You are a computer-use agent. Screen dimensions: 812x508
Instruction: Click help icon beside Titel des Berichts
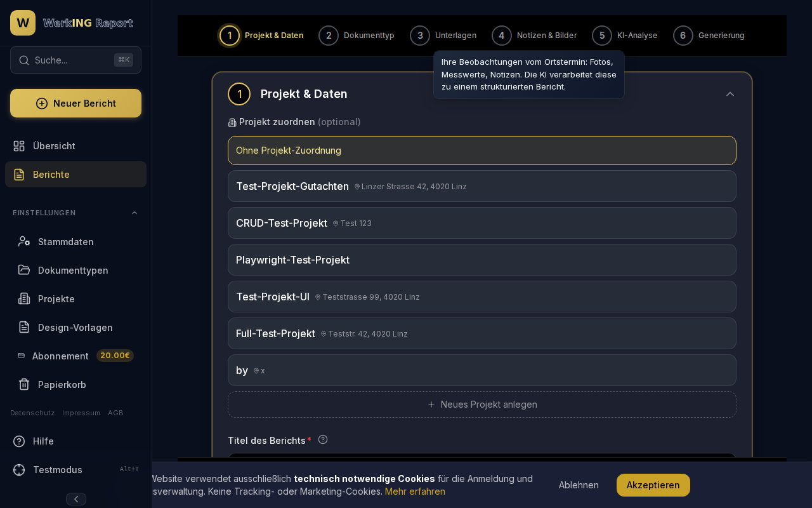(323, 439)
